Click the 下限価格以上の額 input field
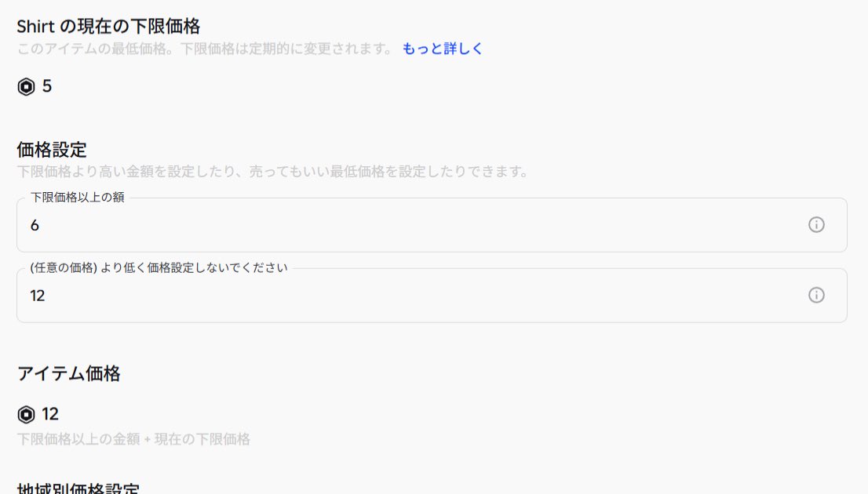This screenshot has width=868, height=494. (x=432, y=225)
